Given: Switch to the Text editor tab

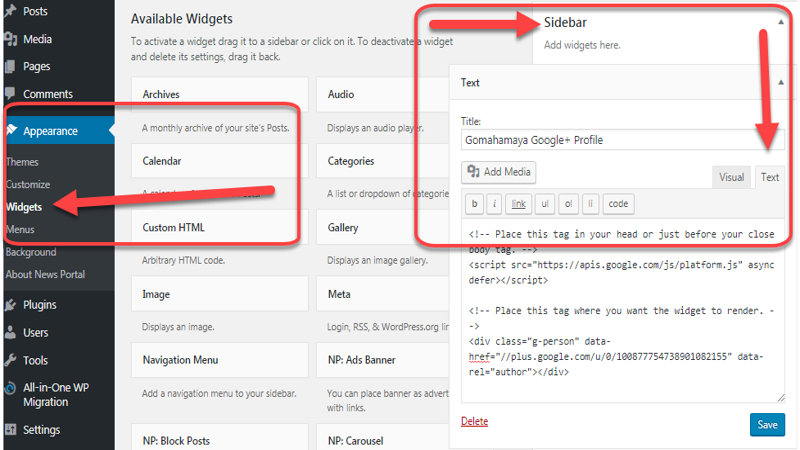Looking at the screenshot, I should coord(769,177).
